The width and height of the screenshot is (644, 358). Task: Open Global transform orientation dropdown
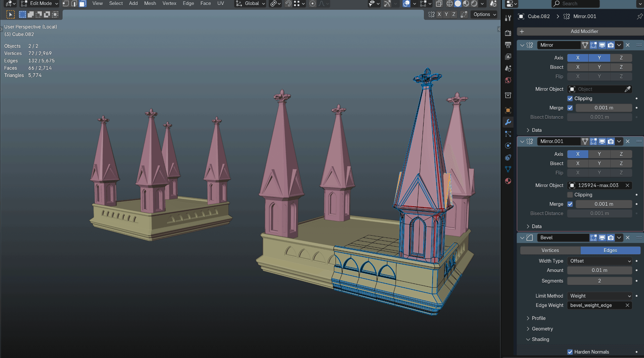coord(250,3)
